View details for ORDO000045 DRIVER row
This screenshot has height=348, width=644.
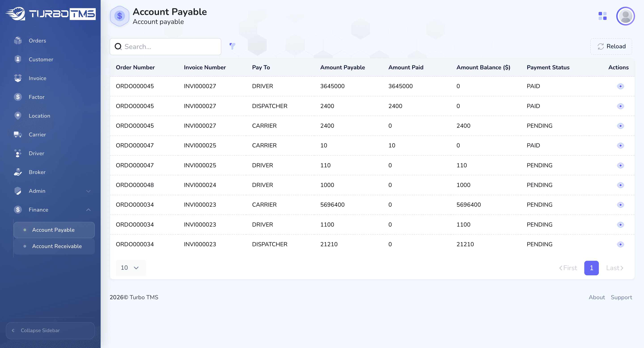(x=620, y=86)
